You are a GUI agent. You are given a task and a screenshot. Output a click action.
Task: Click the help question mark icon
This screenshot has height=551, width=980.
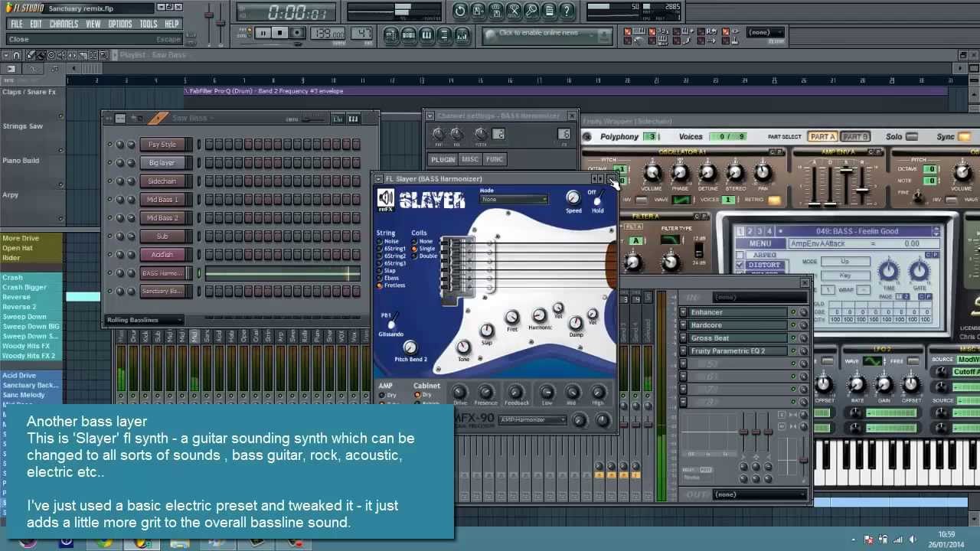[x=567, y=11]
